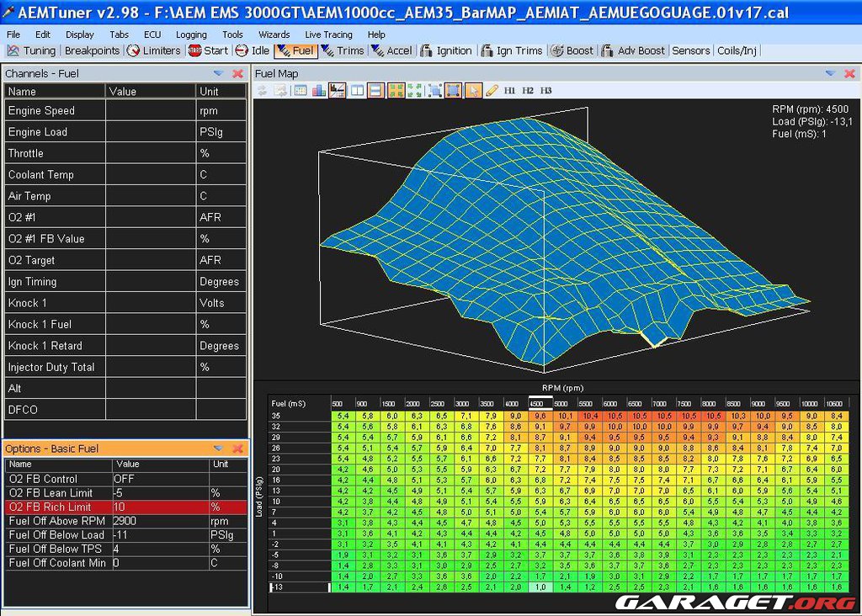The height and width of the screenshot is (616, 862).
Task: Click the orange-highlighted four green arrows icon
Action: click(396, 91)
